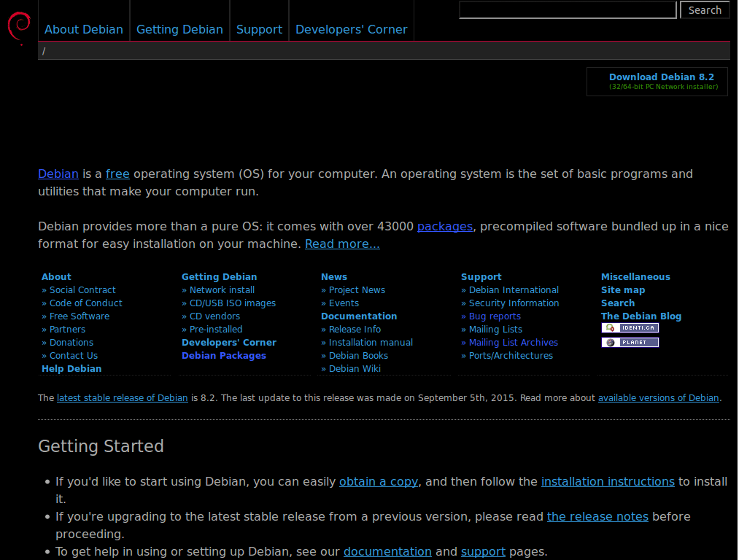Follow the 'obtain a copy' link
Viewport: 747px width, 560px height.
pyautogui.click(x=379, y=482)
